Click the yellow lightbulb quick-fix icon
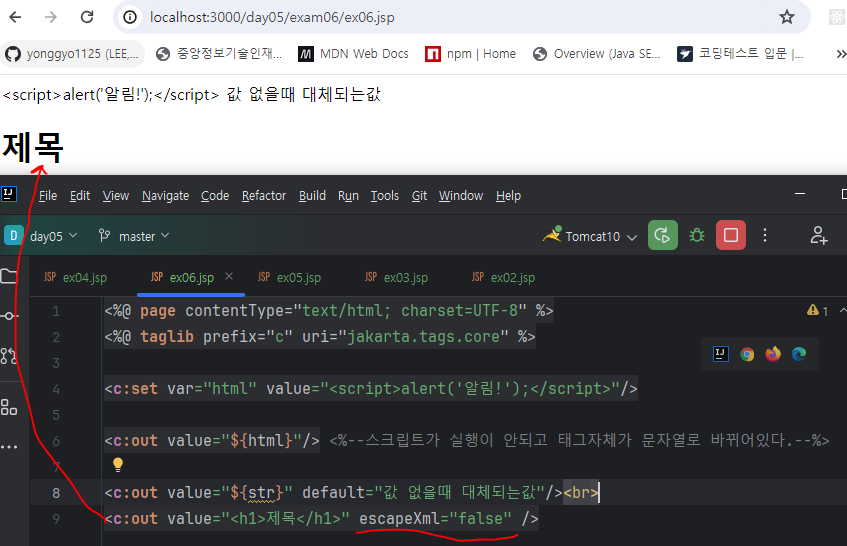This screenshot has height=546, width=847. click(x=118, y=464)
